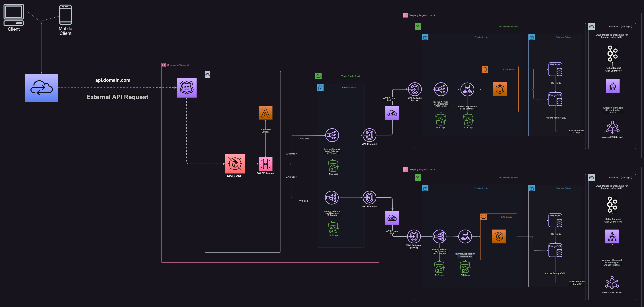
Task: Select the upper VPC Endpoint icon
Action: click(x=369, y=135)
